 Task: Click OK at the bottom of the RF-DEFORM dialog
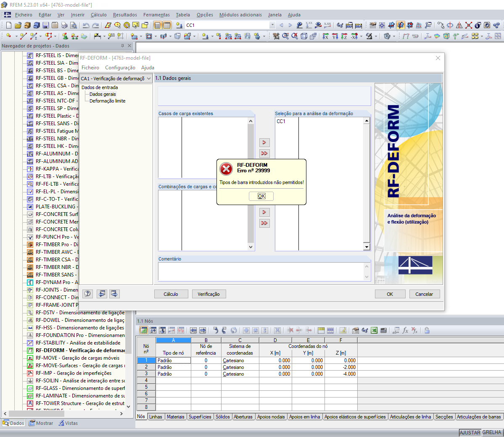(390, 294)
